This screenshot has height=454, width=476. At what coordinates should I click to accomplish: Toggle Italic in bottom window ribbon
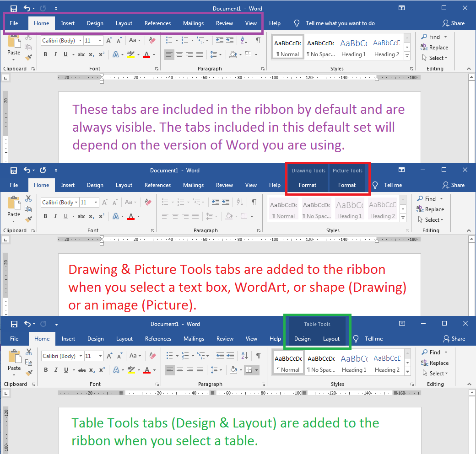point(56,370)
